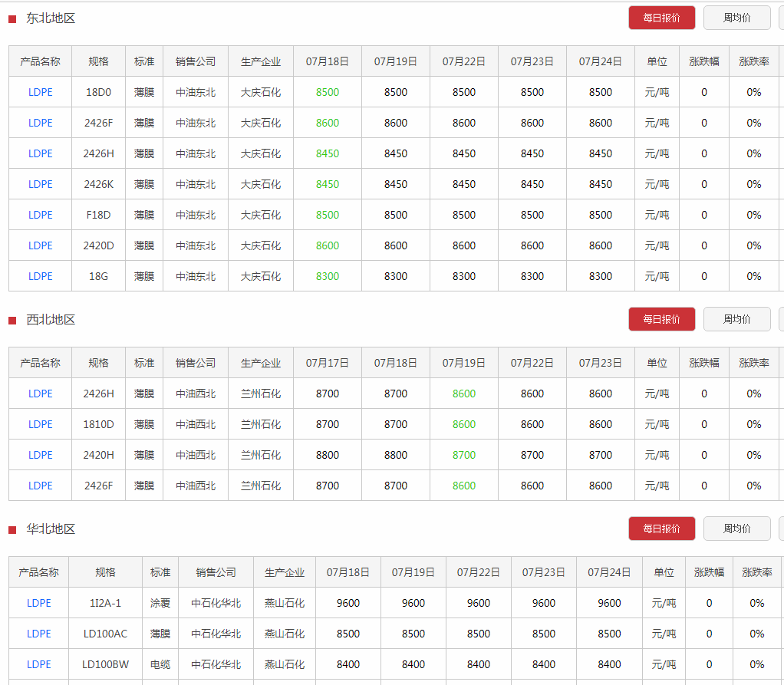The image size is (784, 685).
Task: Click the 2420H specification cell
Action: point(98,455)
